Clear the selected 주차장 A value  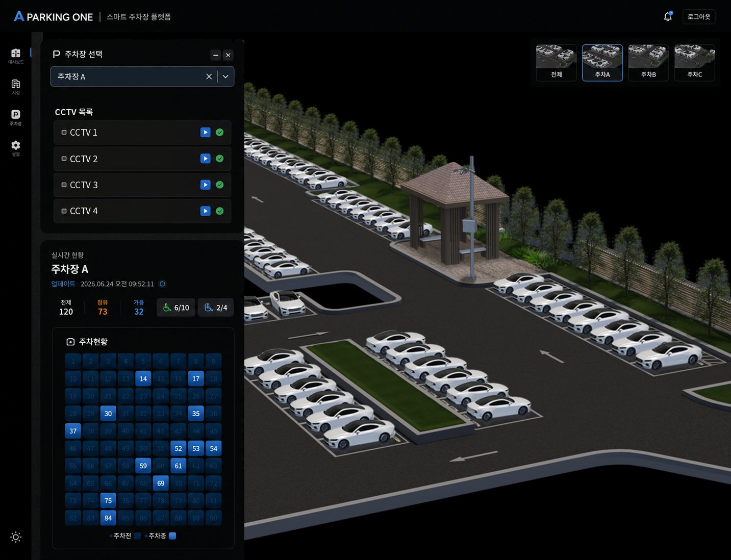(x=209, y=77)
